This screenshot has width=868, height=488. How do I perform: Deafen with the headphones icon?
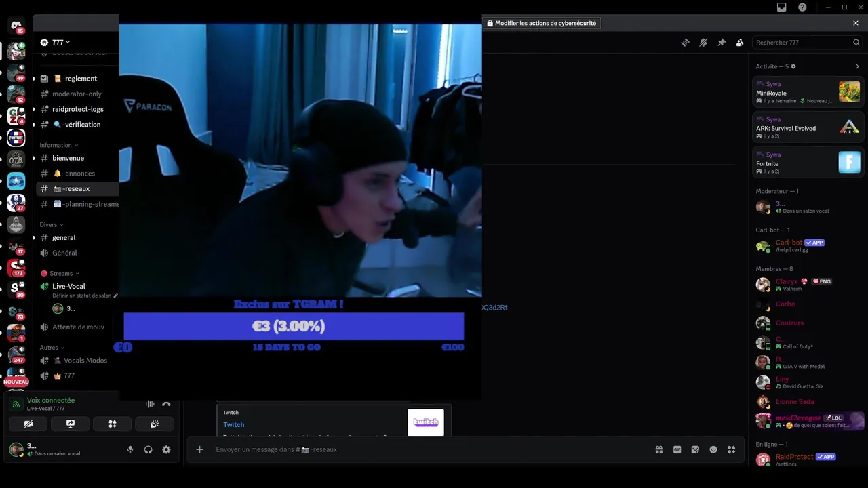point(148,449)
